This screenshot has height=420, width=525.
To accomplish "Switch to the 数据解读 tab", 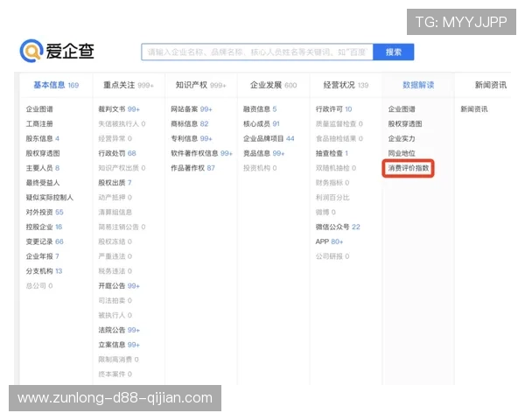I will [x=418, y=85].
